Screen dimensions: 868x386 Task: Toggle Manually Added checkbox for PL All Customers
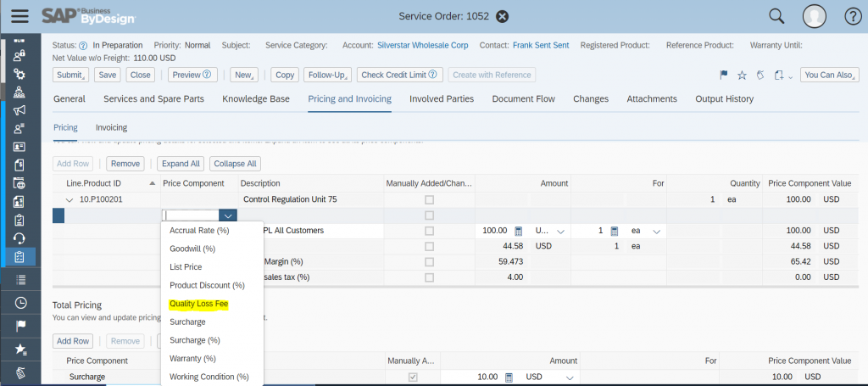point(429,231)
